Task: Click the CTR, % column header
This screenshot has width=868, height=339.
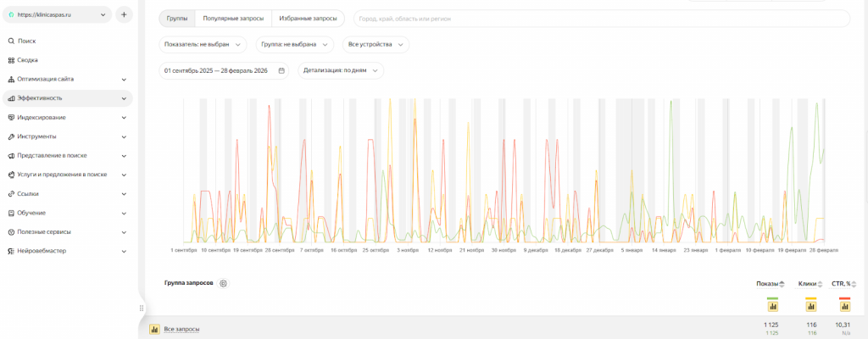Action: (x=842, y=284)
